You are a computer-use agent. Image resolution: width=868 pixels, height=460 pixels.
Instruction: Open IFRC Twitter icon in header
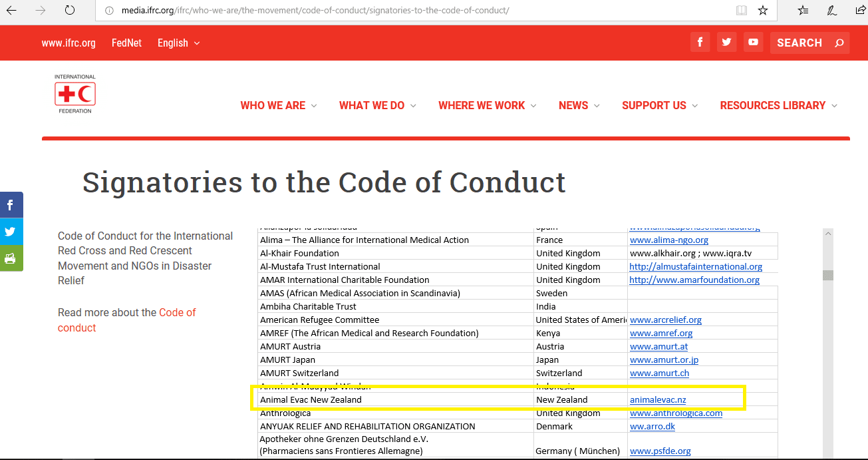click(x=726, y=43)
